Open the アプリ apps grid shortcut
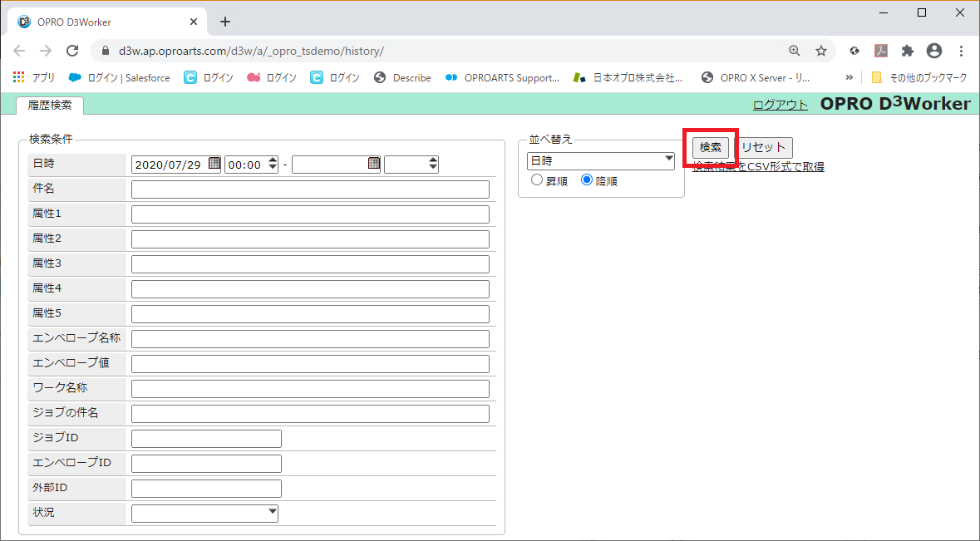Viewport: 980px width, 541px height. [34, 77]
